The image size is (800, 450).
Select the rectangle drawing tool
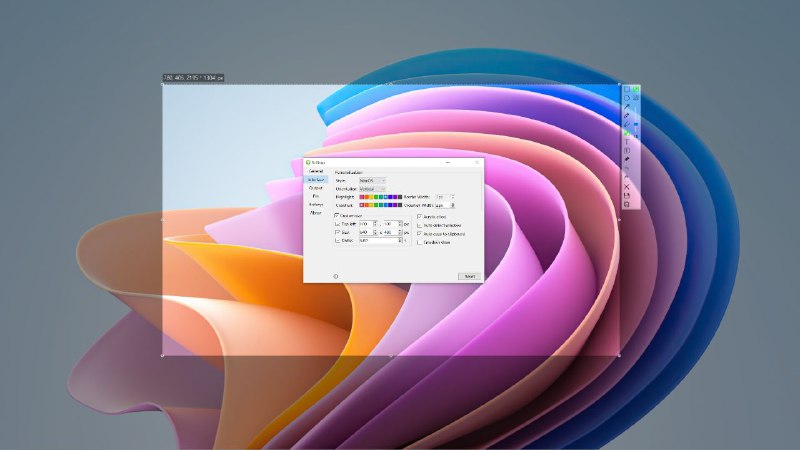click(x=627, y=90)
